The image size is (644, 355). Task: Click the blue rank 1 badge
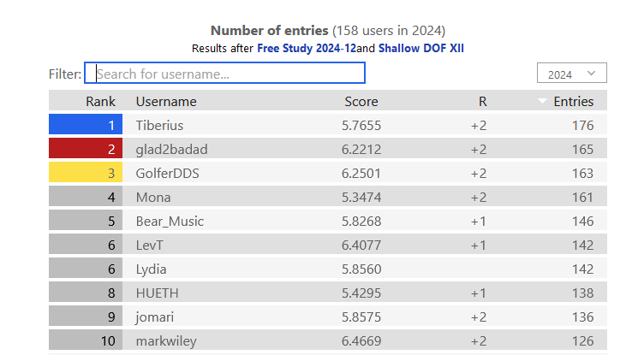point(86,124)
